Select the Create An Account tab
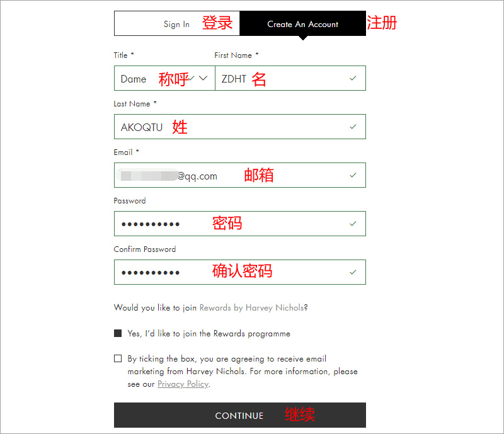Viewport: 504px width, 434px height. 303,23
